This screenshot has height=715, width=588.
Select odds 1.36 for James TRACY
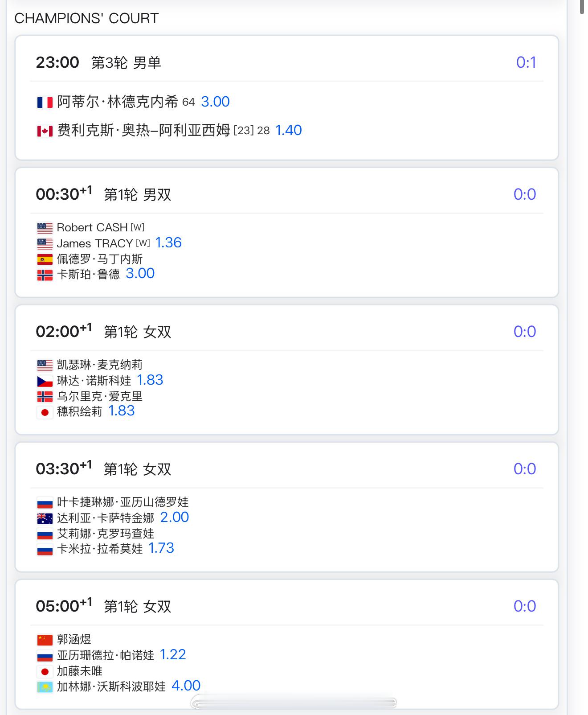pos(168,242)
